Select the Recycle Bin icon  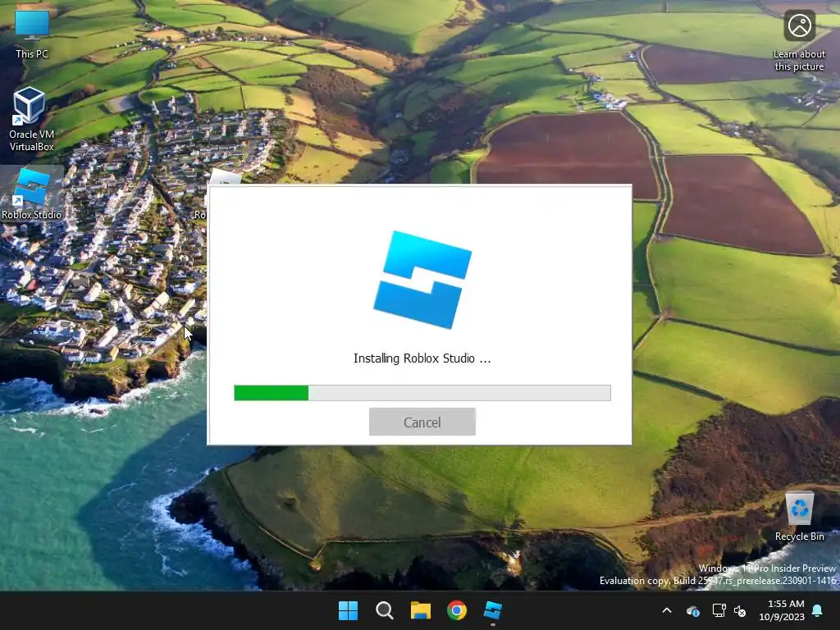(799, 517)
